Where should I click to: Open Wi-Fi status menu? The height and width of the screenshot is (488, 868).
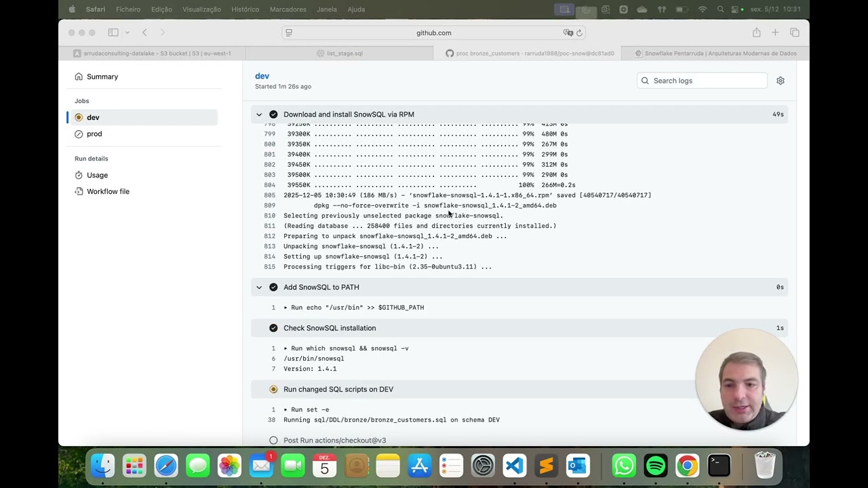702,9
